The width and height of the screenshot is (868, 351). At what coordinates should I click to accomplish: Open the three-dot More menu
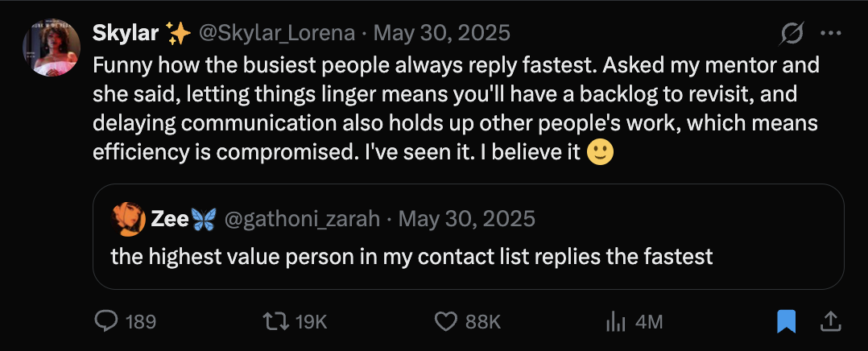(829, 34)
